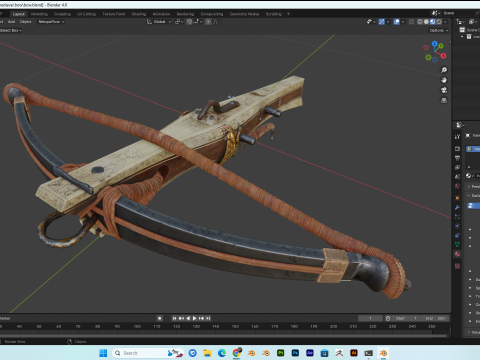Toggle show overlays button
The height and width of the screenshot is (360, 480).
pos(397,22)
